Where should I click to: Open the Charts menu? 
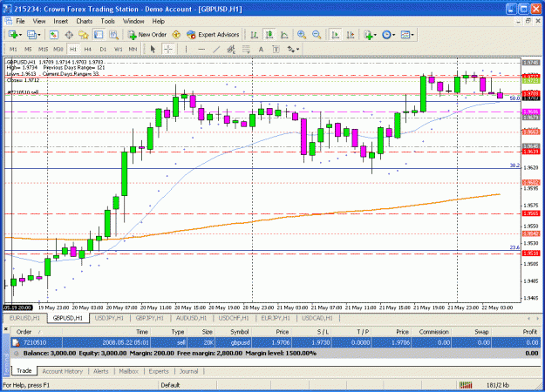point(84,21)
